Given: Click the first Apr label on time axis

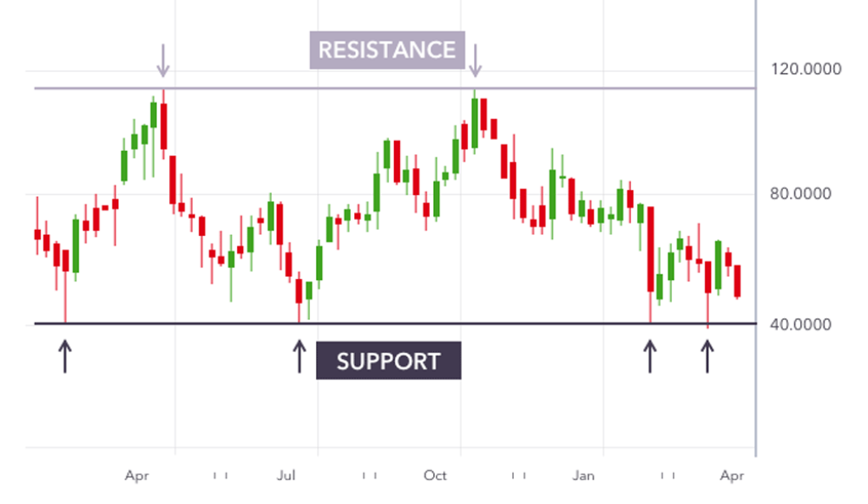Looking at the screenshot, I should click(x=137, y=476).
